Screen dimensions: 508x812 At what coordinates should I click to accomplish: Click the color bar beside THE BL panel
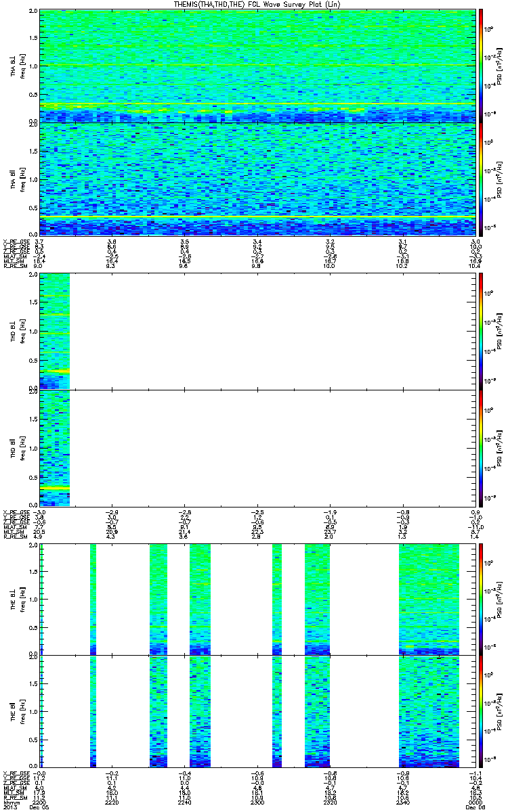(x=481, y=598)
